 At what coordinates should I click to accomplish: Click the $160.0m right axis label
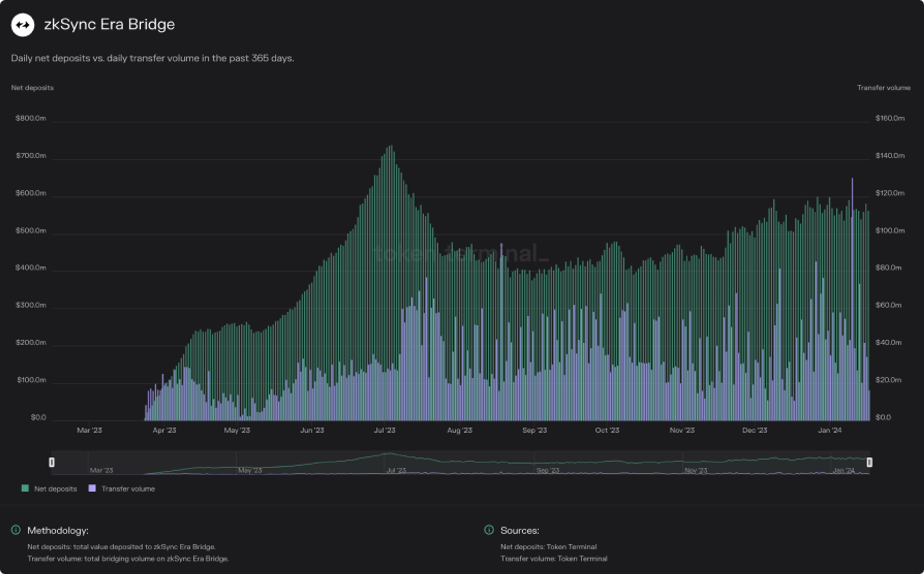coord(890,118)
